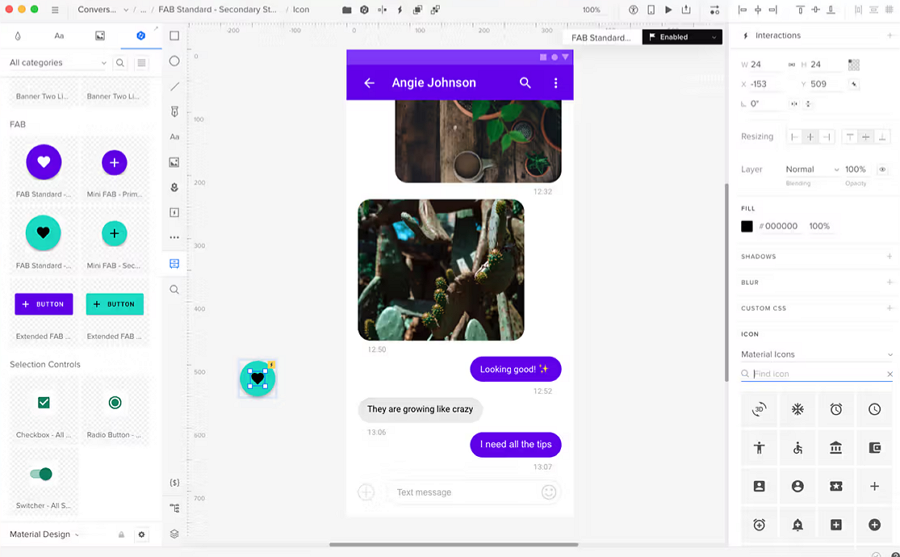
Task: Open the hamburger menu in the title bar
Action: pyautogui.click(x=55, y=10)
